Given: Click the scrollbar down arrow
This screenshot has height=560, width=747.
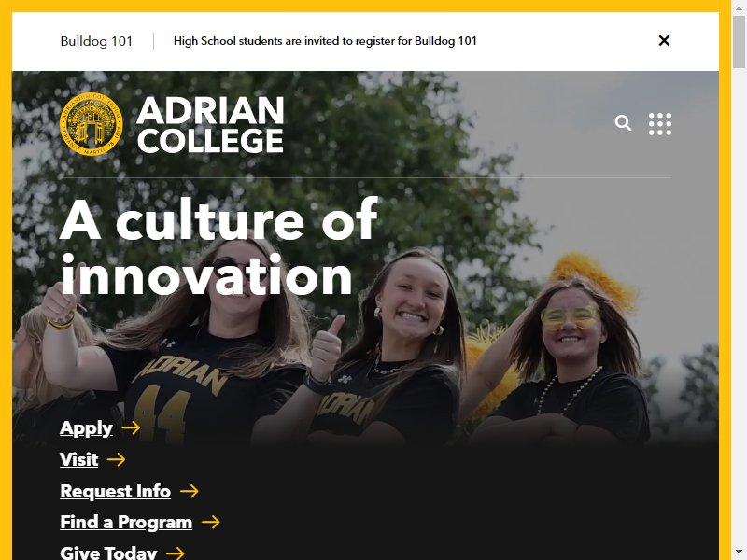Looking at the screenshot, I should 739,553.
